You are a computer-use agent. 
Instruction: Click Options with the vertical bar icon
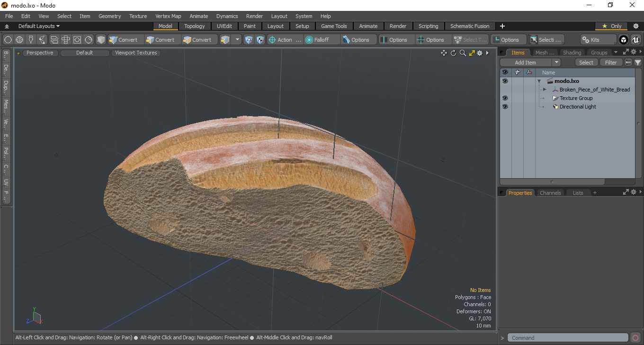(x=396, y=40)
